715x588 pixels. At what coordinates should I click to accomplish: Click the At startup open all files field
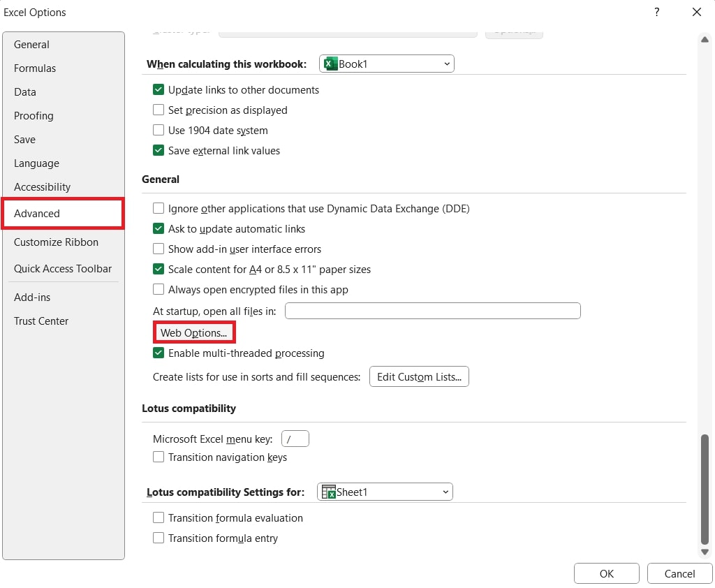[x=432, y=310]
